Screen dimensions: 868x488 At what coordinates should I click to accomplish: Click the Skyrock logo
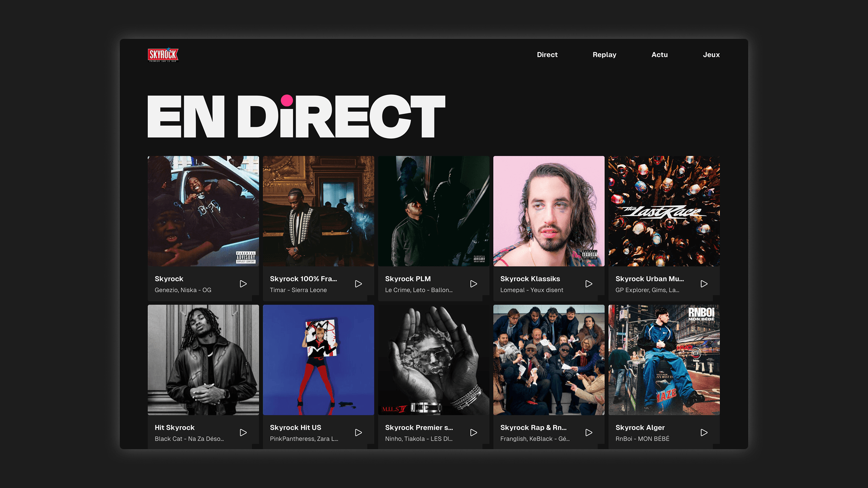pos(163,55)
